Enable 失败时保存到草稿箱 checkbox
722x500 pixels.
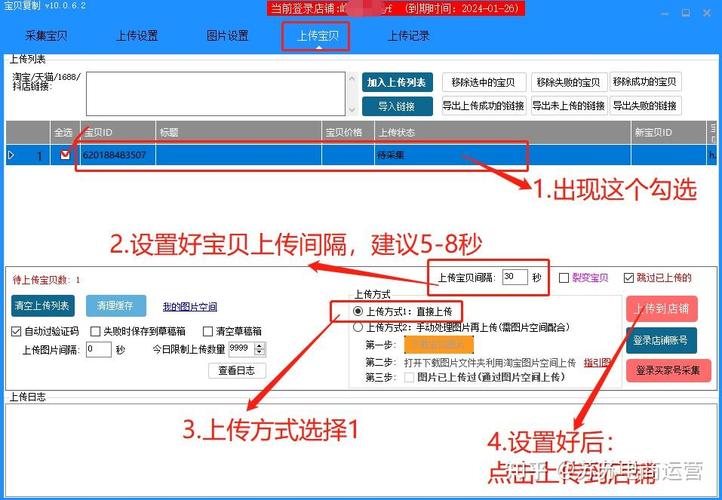(x=95, y=331)
